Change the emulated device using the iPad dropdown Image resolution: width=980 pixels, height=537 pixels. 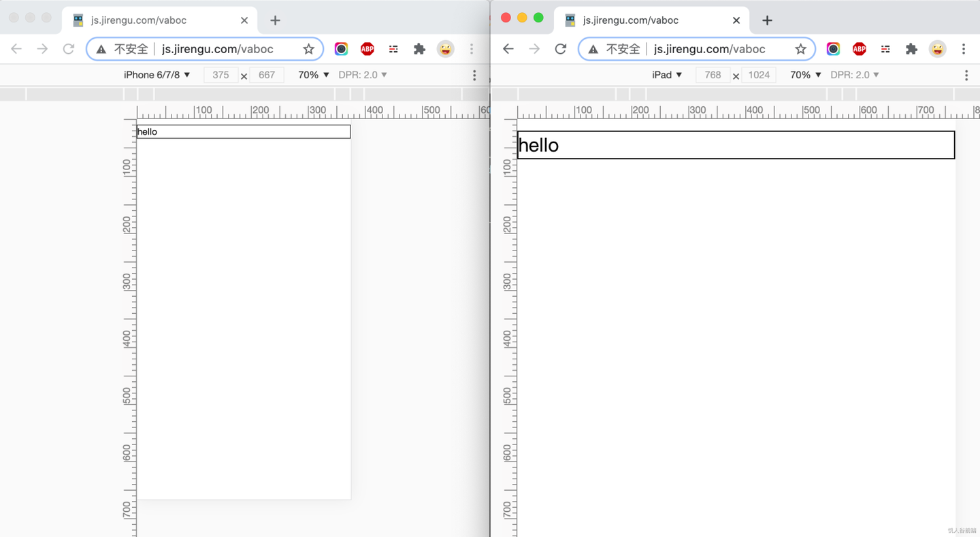(x=667, y=75)
